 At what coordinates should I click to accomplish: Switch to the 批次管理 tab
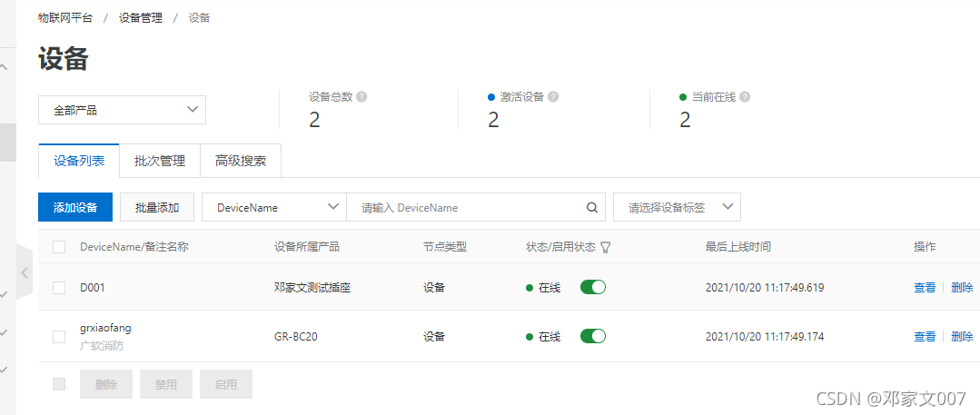(x=160, y=162)
